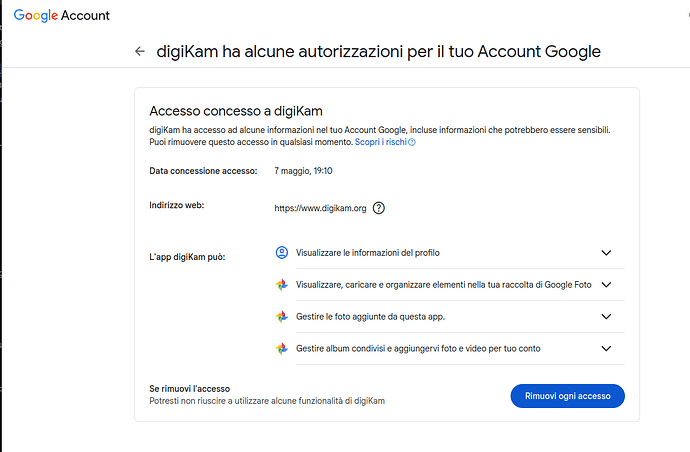Click the profile avatar permission icon
This screenshot has height=452, width=690.
(282, 253)
